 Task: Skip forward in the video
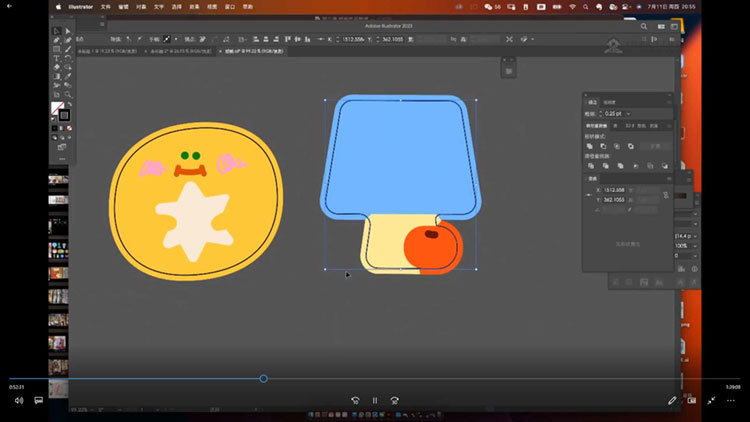395,400
